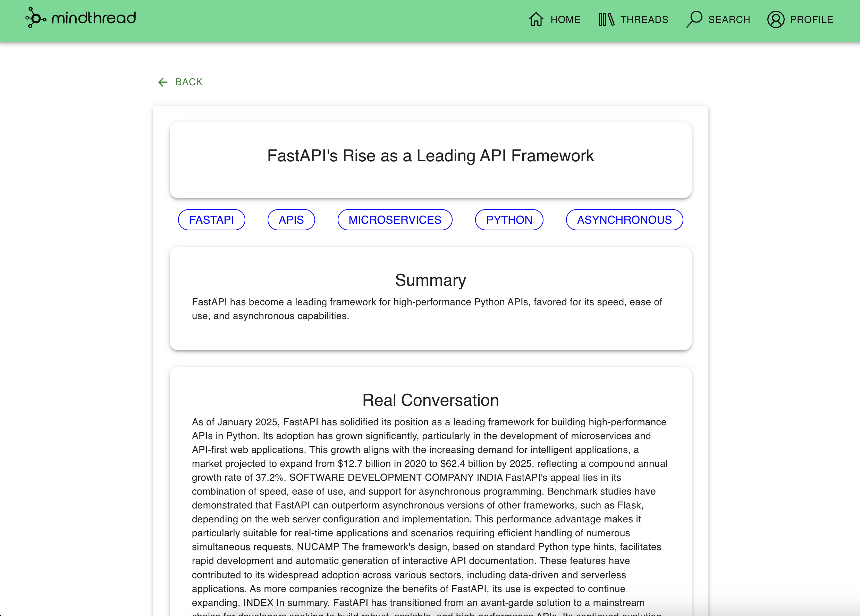
Task: Select the MICROSERVICES tag
Action: 395,220
